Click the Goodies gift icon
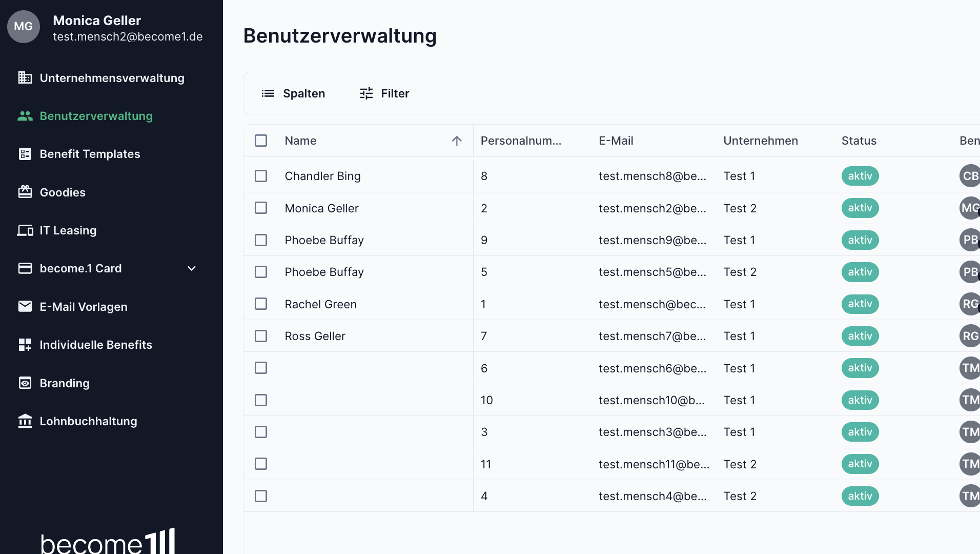Viewport: 980px width, 554px height. tap(25, 192)
